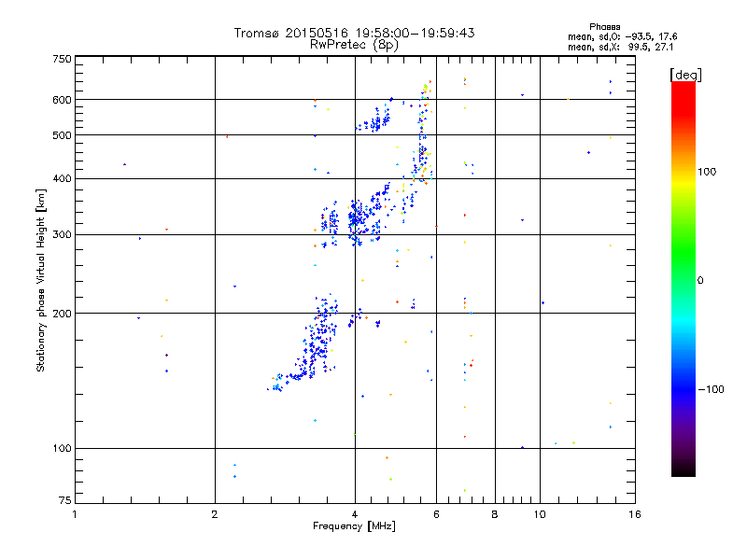Viewport: 747px width, 560px height.
Task: Click the 'Stationary phase Virtual Height [km]' axis label
Action: [x=41, y=280]
